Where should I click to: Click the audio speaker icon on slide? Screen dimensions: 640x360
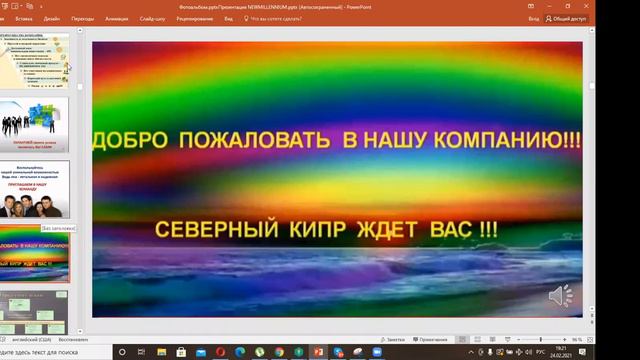[560, 295]
